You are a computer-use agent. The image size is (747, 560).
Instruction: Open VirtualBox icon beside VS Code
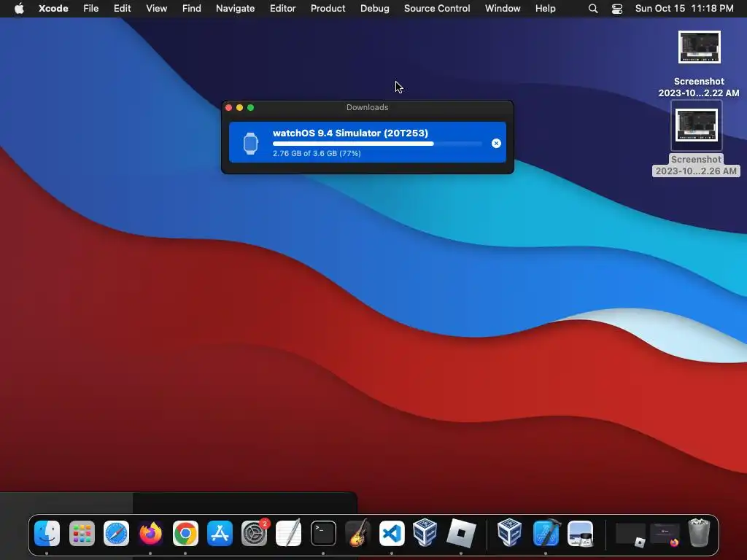point(425,532)
